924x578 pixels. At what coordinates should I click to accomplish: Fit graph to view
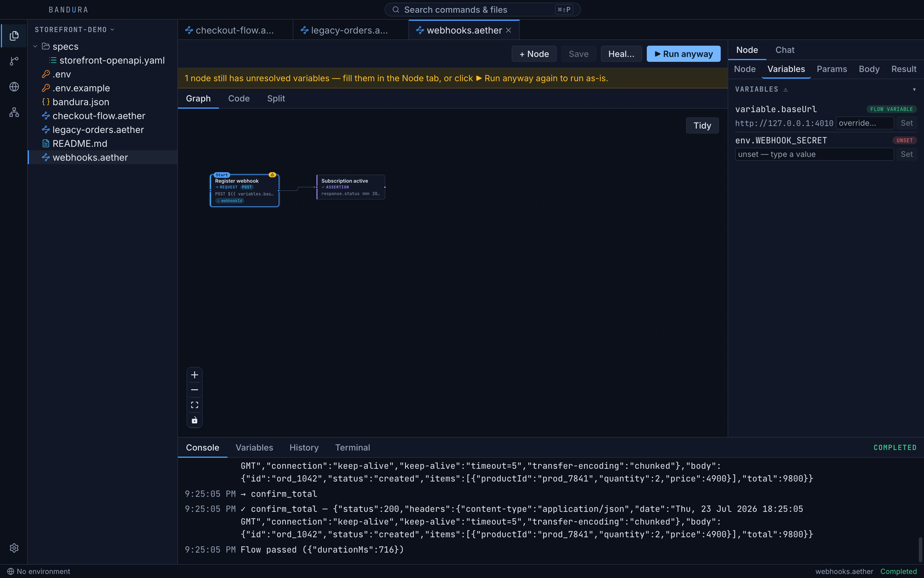tap(195, 405)
